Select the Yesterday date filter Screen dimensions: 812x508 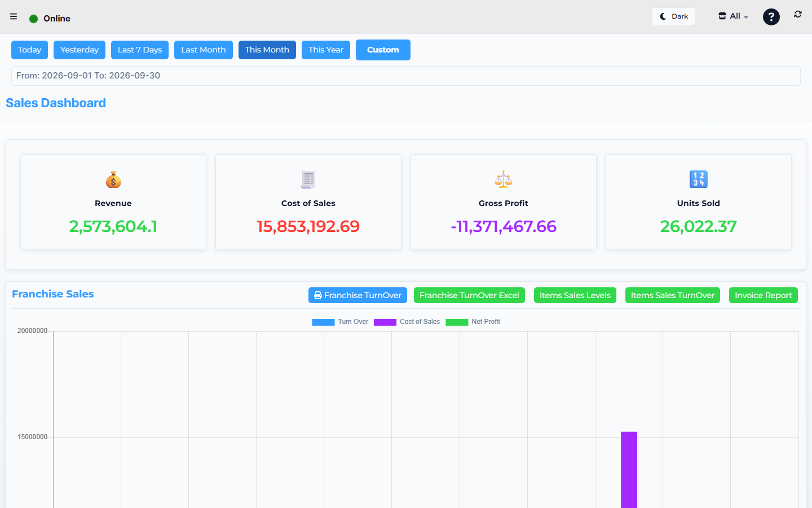pyautogui.click(x=80, y=50)
